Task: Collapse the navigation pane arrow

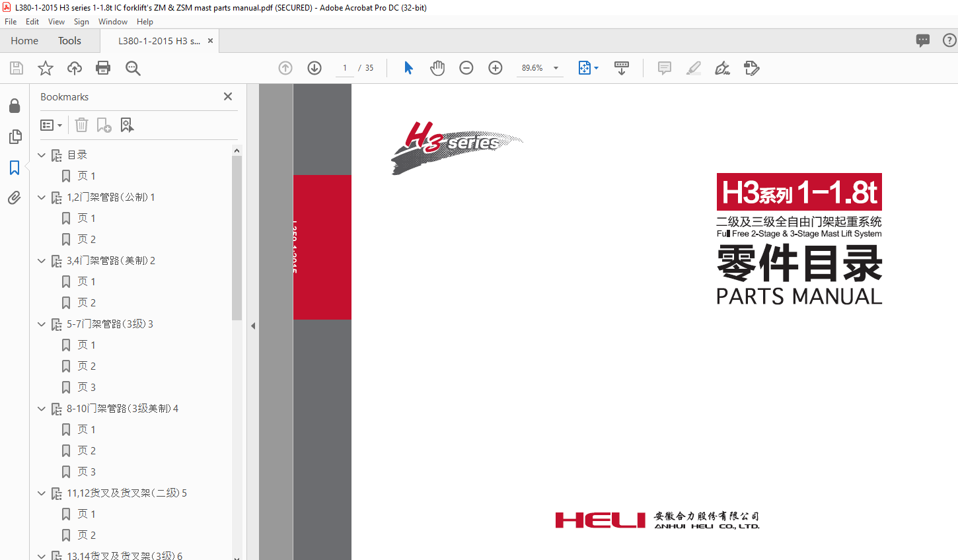Action: point(253,326)
